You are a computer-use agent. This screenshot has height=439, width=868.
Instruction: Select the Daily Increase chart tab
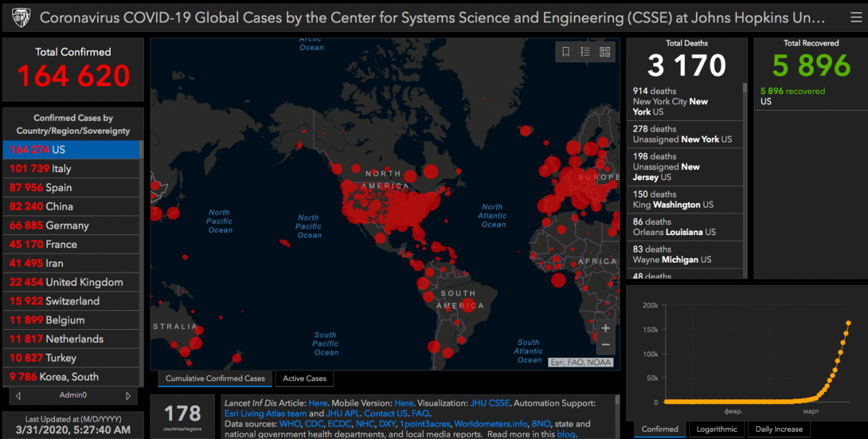click(779, 429)
